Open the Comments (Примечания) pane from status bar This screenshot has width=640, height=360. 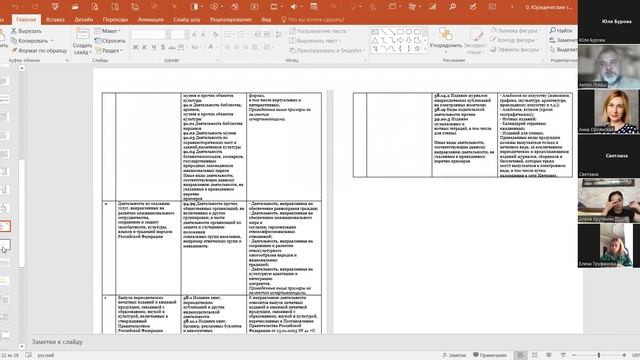point(490,355)
